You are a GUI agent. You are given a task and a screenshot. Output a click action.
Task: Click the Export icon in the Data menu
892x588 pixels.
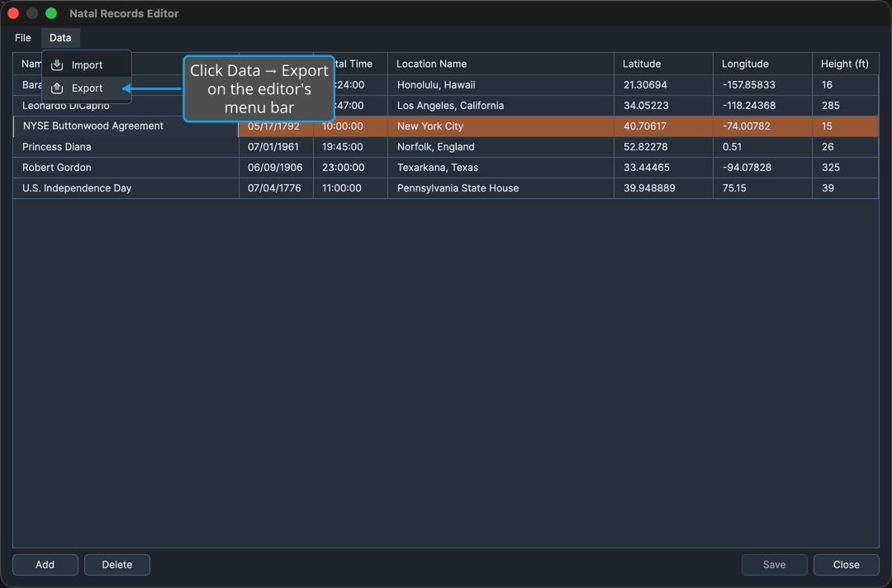tap(57, 88)
